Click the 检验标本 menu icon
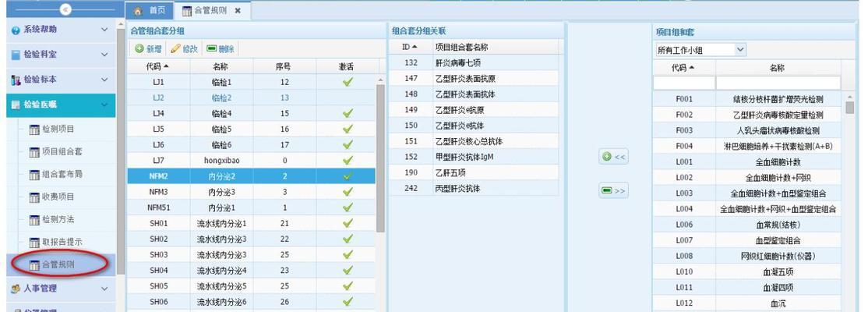This screenshot has width=868, height=312. [x=16, y=80]
